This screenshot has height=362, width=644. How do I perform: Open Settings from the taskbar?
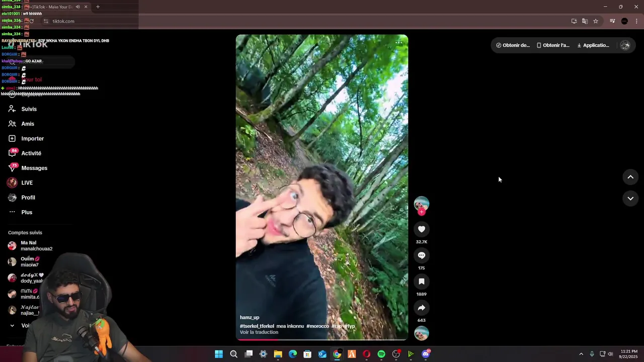(263, 354)
